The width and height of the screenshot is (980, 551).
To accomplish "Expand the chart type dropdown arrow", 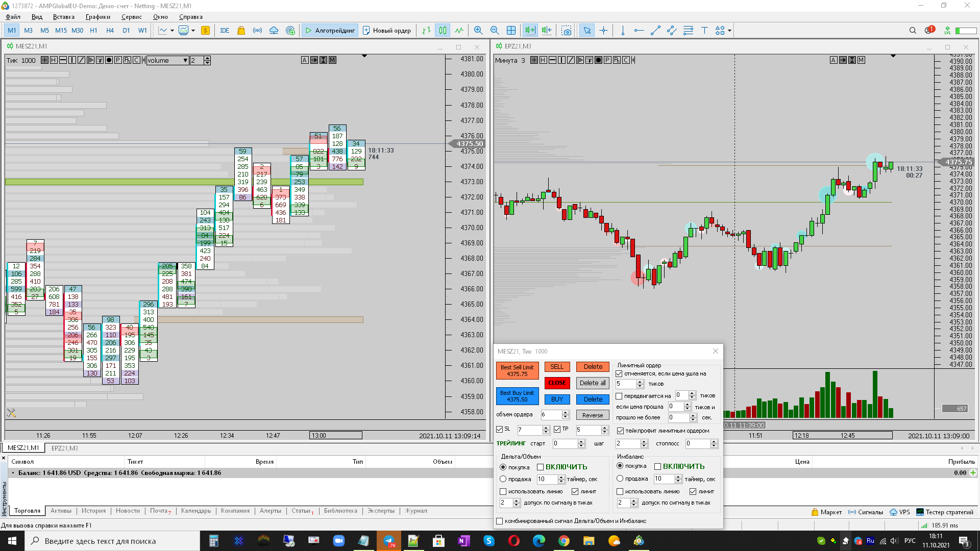I will pyautogui.click(x=172, y=31).
